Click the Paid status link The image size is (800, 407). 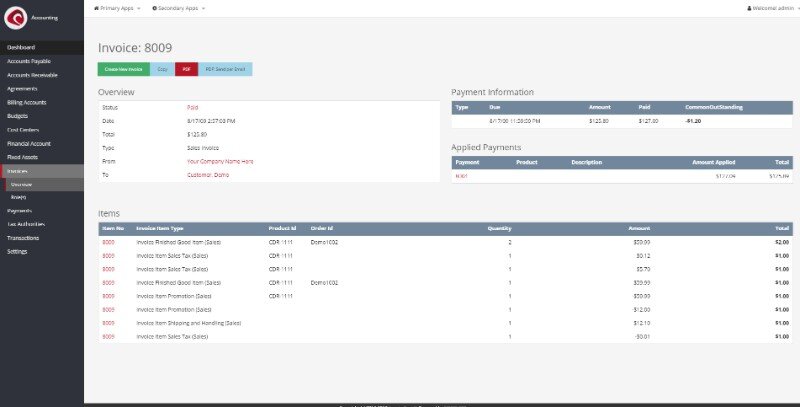[192, 106]
